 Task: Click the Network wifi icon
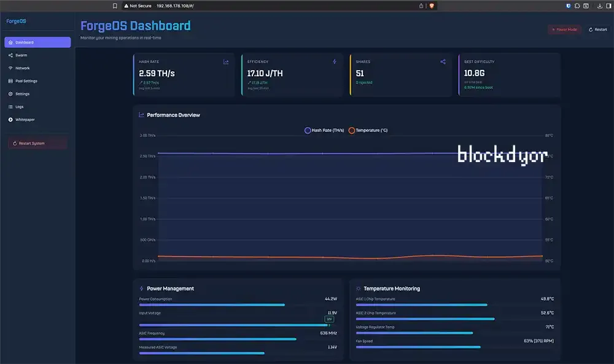[10, 68]
